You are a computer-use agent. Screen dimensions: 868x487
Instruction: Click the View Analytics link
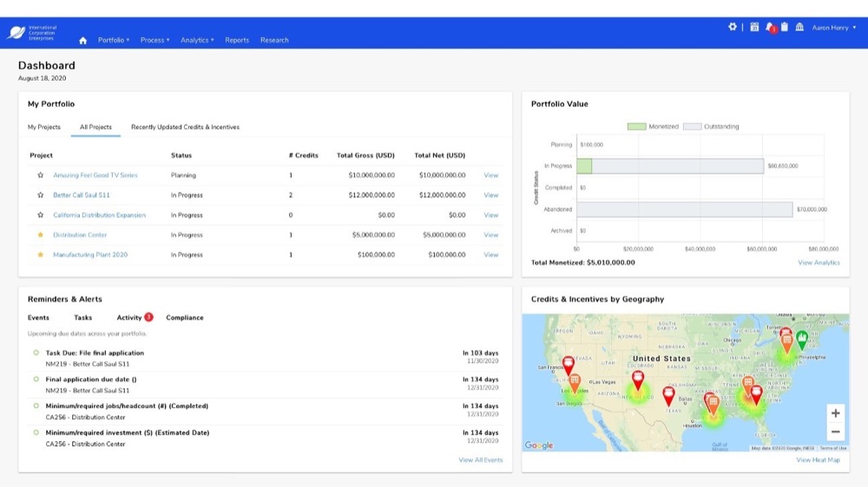coord(819,262)
